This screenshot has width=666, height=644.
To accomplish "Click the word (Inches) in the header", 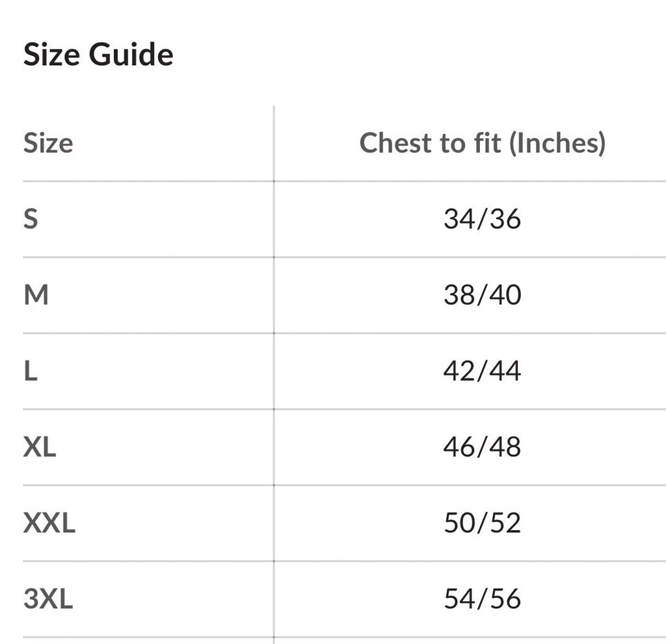I will click(x=557, y=143).
